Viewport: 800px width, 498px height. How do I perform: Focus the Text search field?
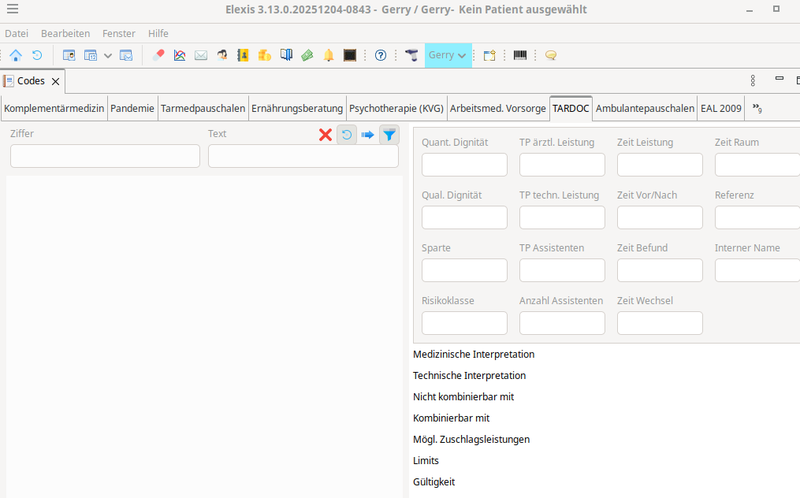click(303, 156)
